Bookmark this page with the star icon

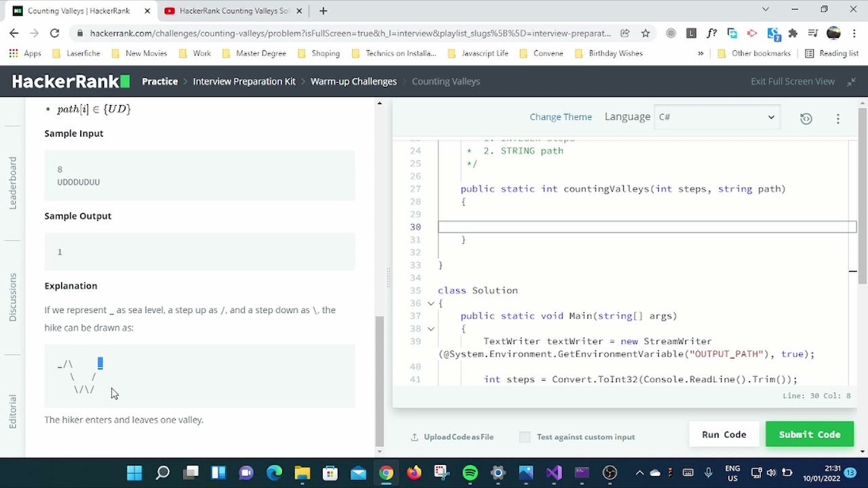point(646,33)
